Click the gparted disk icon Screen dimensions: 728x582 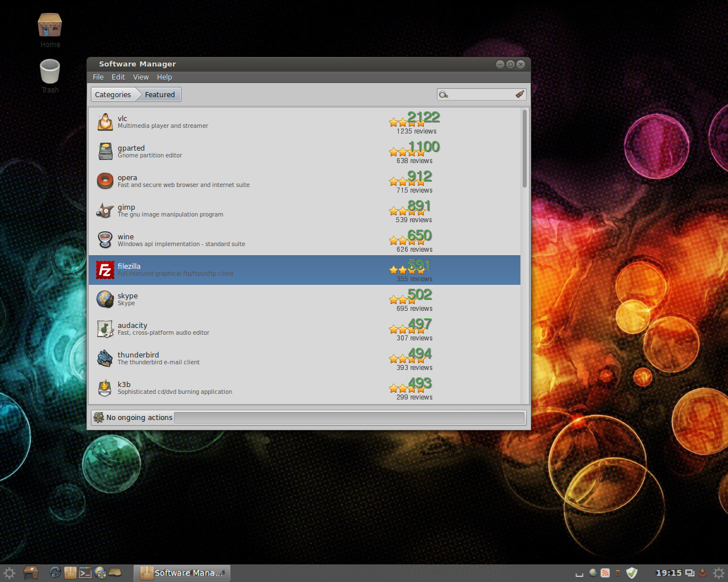point(105,151)
